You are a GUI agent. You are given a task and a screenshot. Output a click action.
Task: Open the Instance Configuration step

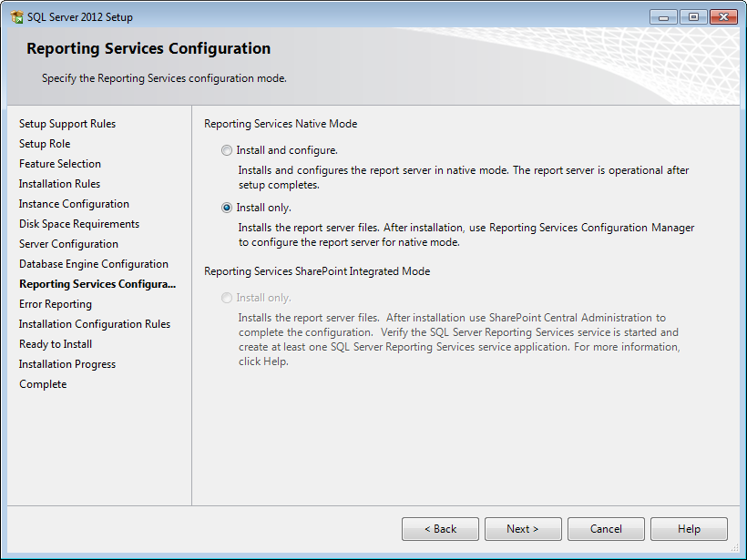coord(74,204)
